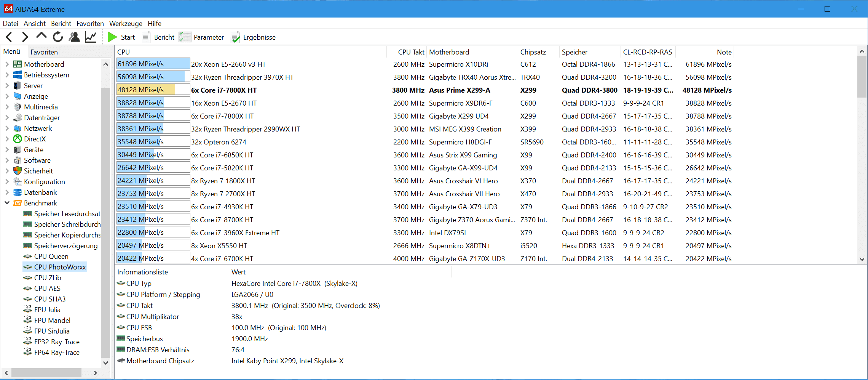Select Server in the tree menu
The width and height of the screenshot is (868, 380).
pos(33,85)
